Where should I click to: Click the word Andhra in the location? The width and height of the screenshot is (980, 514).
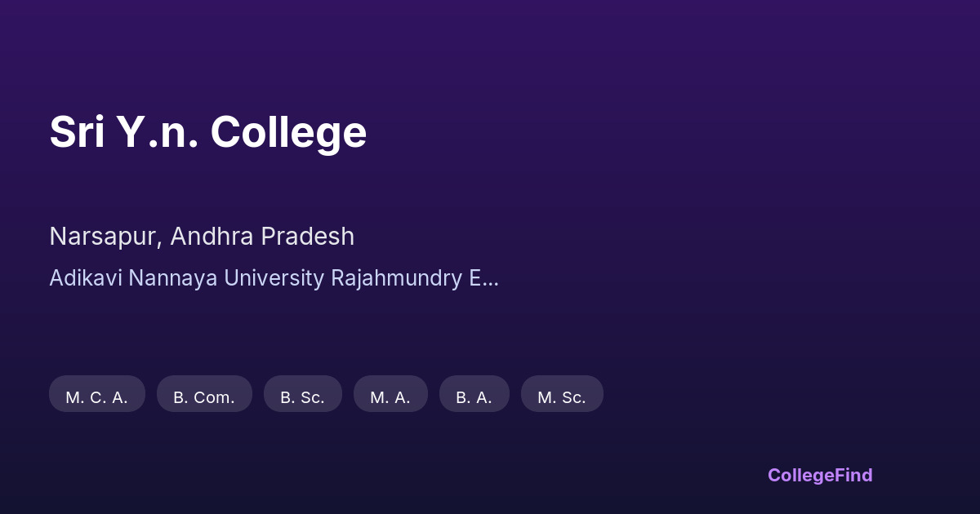point(212,237)
